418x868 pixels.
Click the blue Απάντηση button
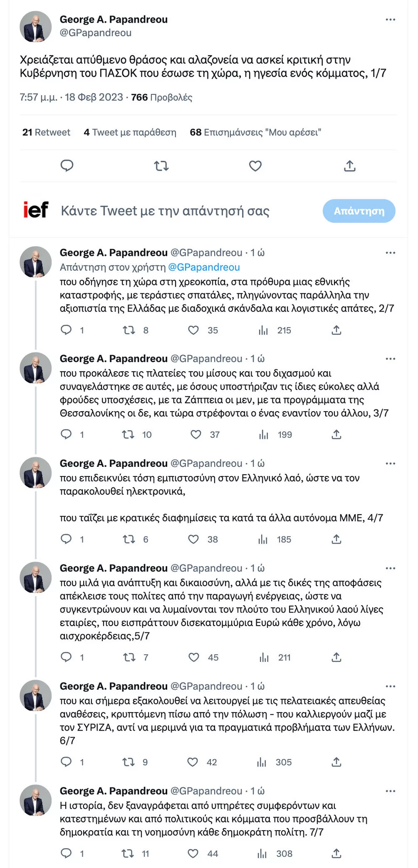pyautogui.click(x=359, y=211)
